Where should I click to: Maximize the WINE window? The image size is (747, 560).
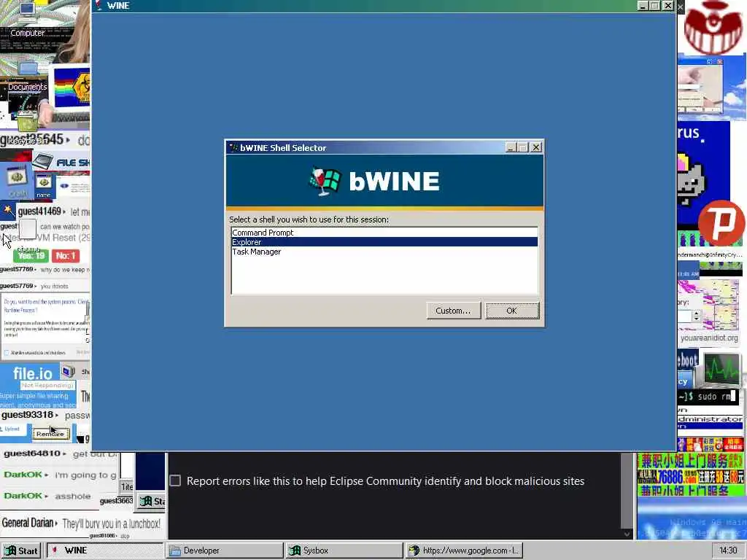point(655,6)
